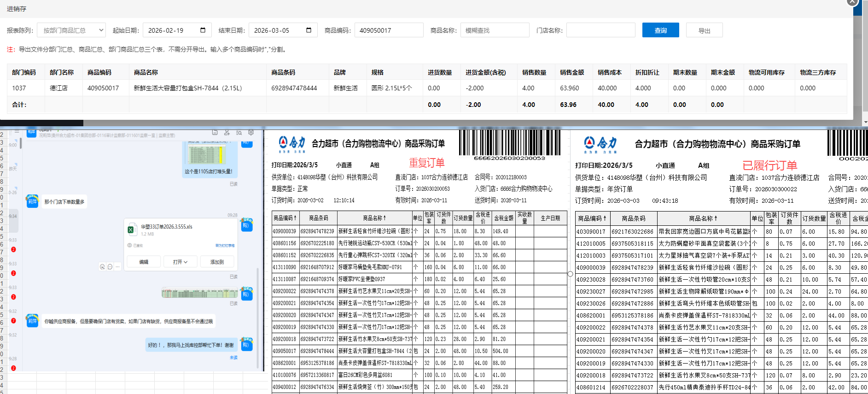Screen dimensions: 868x394
Task: Expand the 报表陈列 report type dropdown
Action: tap(71, 30)
